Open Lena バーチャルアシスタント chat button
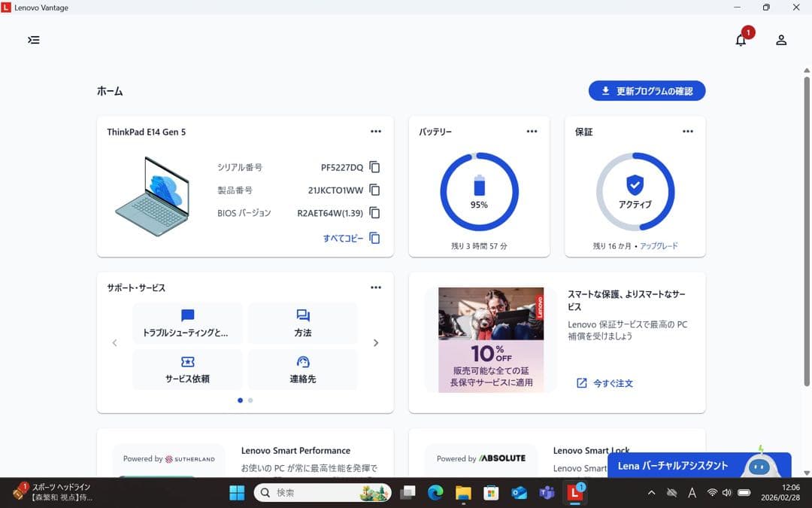The height and width of the screenshot is (508, 812). click(x=699, y=465)
